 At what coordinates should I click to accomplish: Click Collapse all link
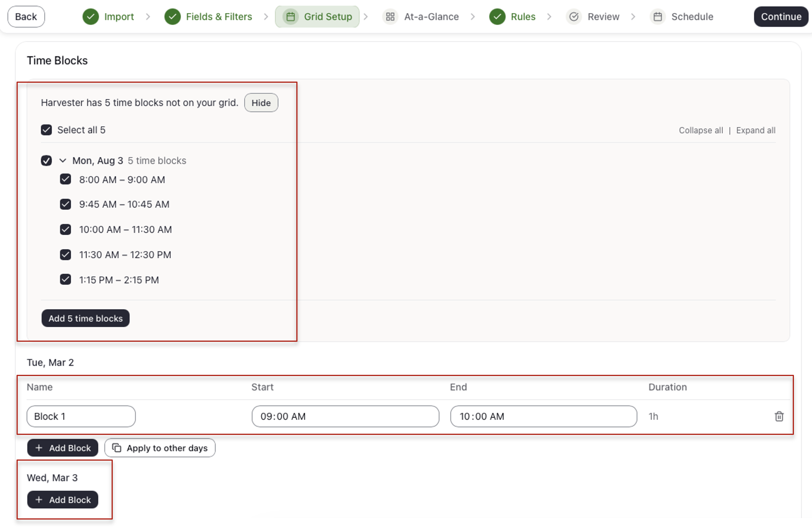point(701,130)
